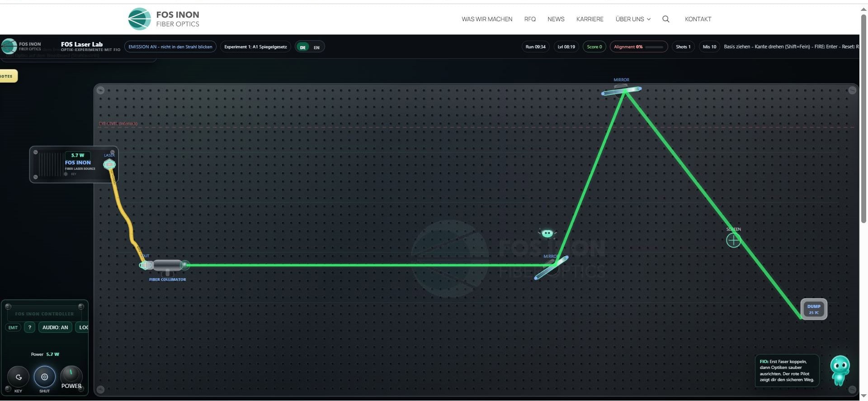The image size is (868, 401).
Task: Click the Score 0 indicator
Action: click(x=594, y=47)
